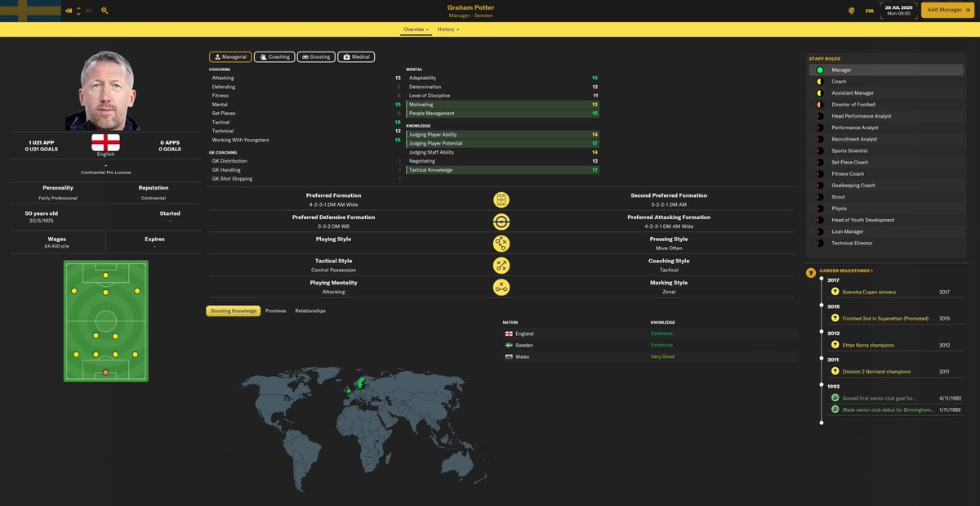
Task: Click the Career Milestones trophy header icon
Action: [810, 271]
